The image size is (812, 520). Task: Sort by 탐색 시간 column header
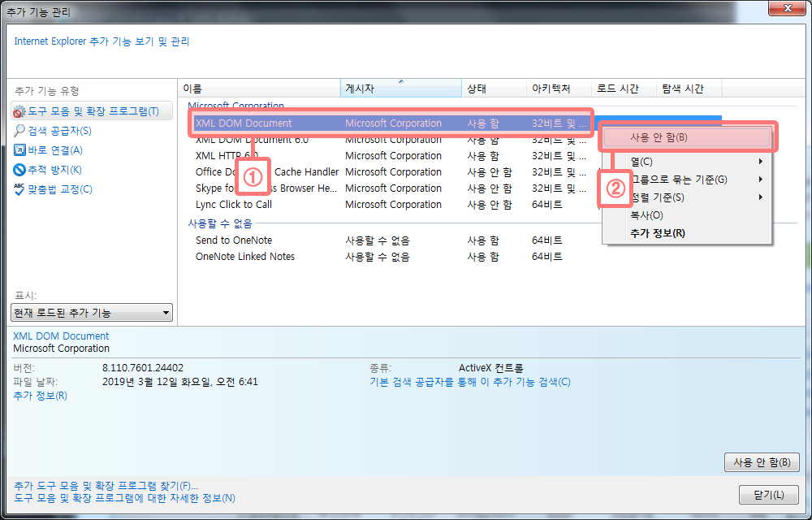pyautogui.click(x=689, y=89)
